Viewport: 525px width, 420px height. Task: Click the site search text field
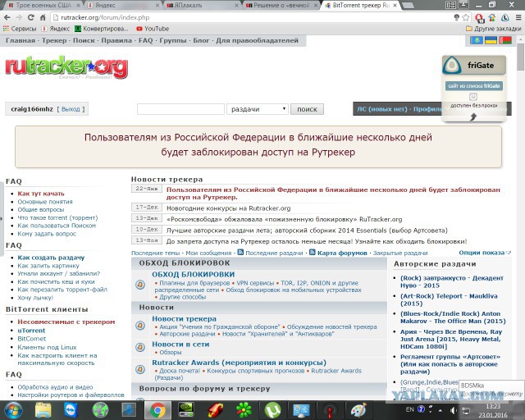180,109
